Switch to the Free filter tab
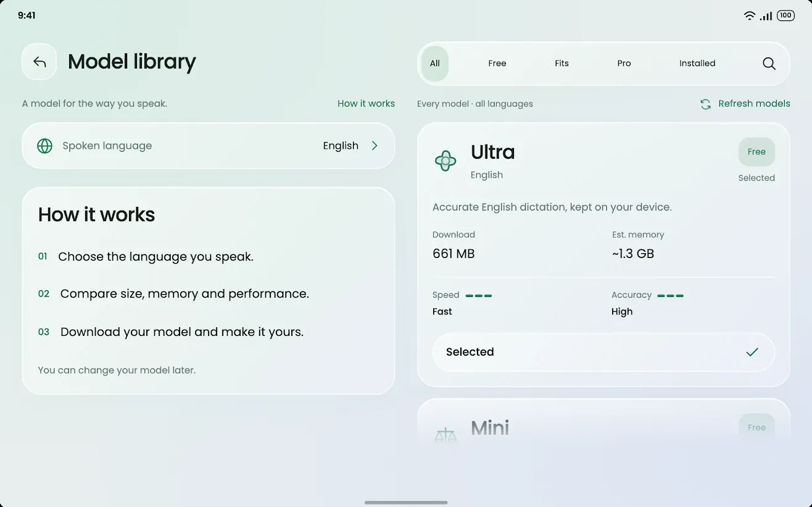 (497, 64)
